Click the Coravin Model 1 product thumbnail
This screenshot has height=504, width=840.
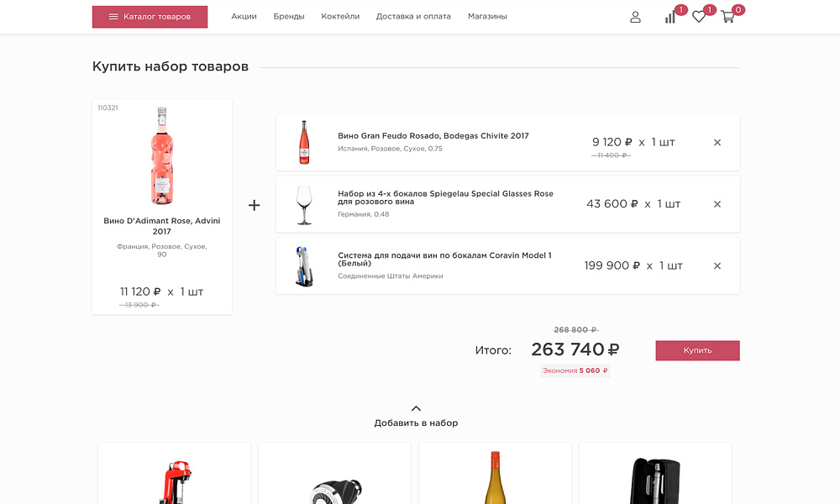click(x=303, y=266)
